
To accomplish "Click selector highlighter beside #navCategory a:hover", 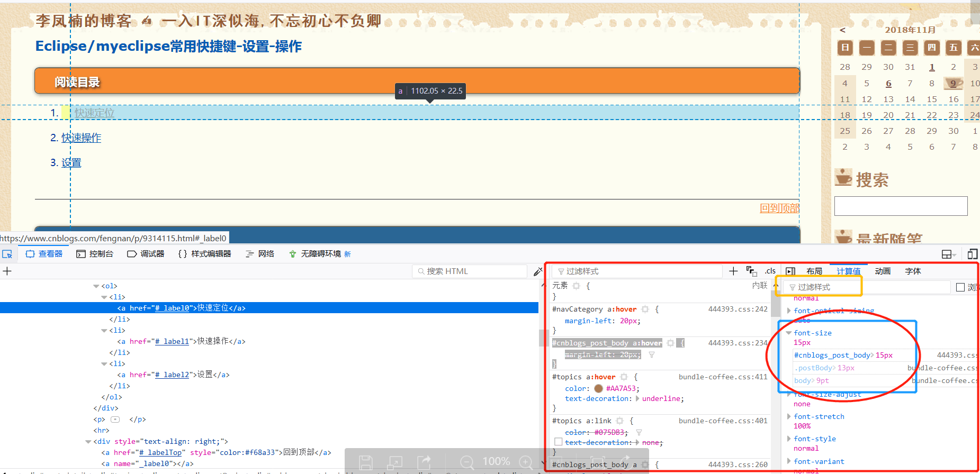I will point(645,309).
